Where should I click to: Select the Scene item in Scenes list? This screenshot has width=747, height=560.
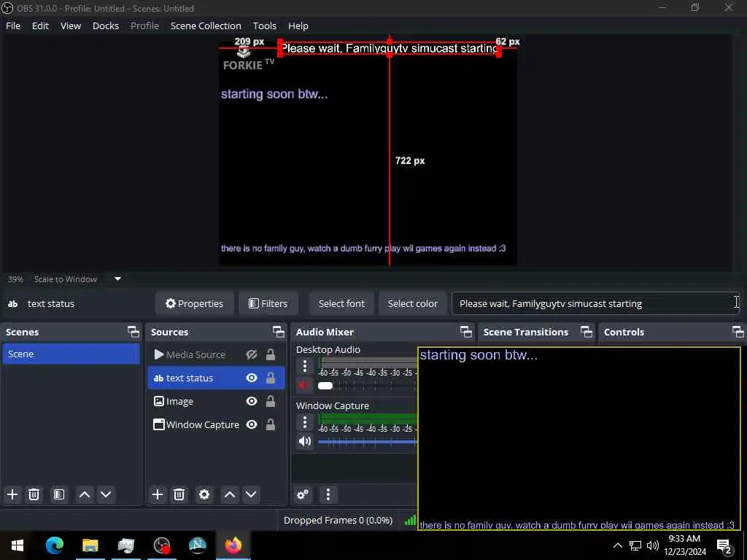click(x=71, y=354)
